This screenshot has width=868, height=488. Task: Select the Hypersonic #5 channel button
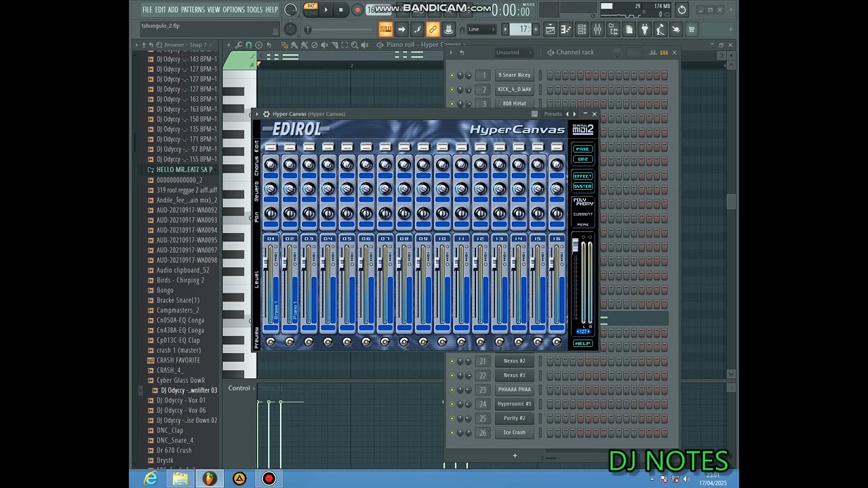click(x=515, y=404)
